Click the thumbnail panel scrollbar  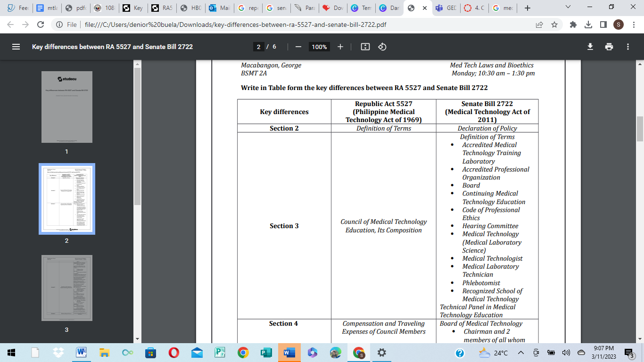click(x=137, y=137)
